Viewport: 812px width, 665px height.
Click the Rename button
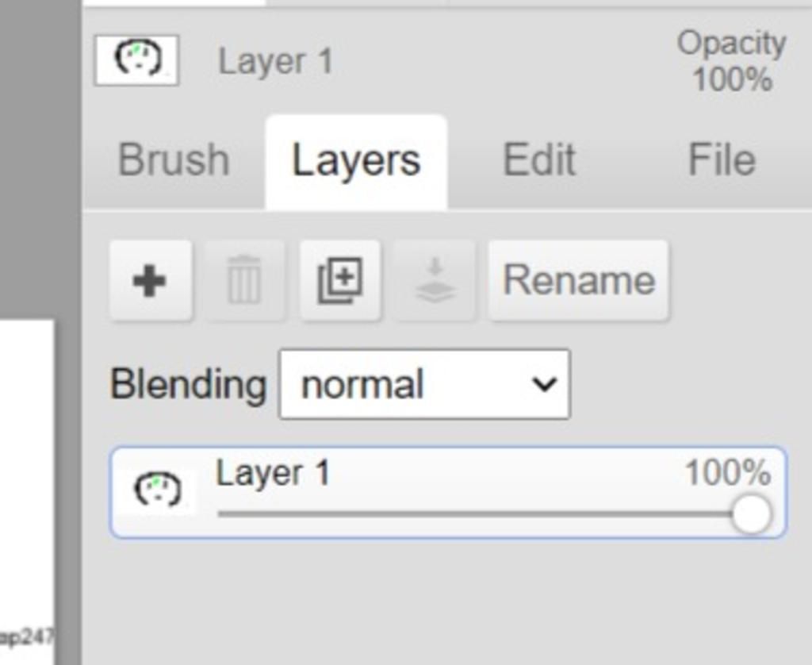click(x=579, y=280)
